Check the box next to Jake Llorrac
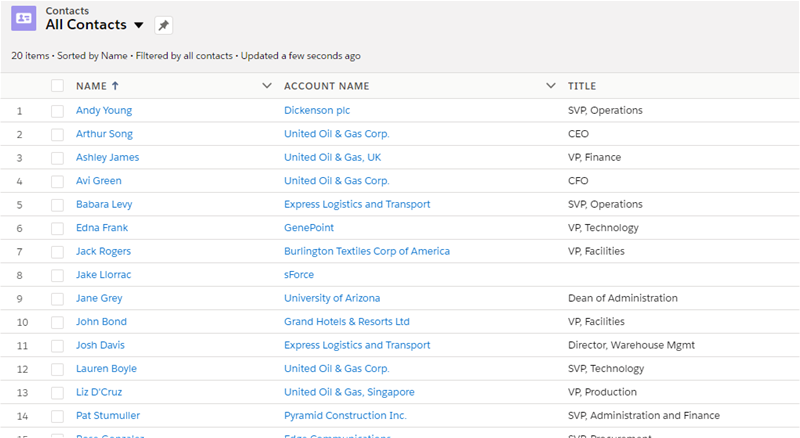Image resolution: width=800 pixels, height=438 pixels. click(57, 275)
